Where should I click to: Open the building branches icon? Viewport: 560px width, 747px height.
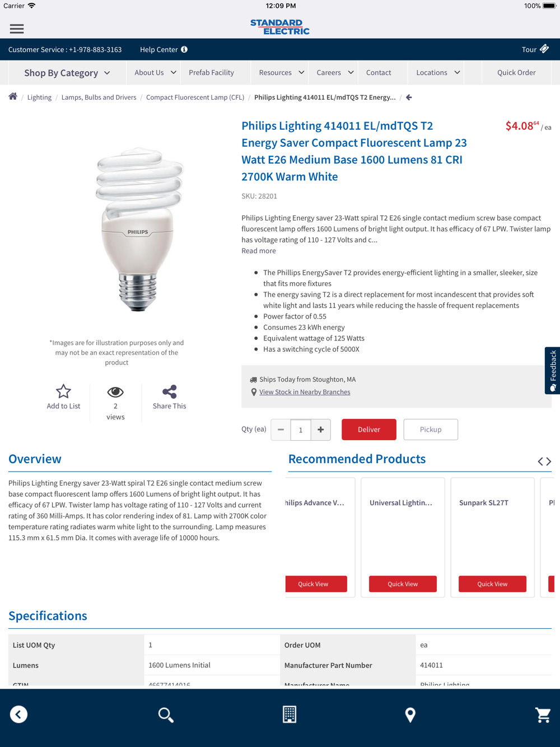(290, 715)
